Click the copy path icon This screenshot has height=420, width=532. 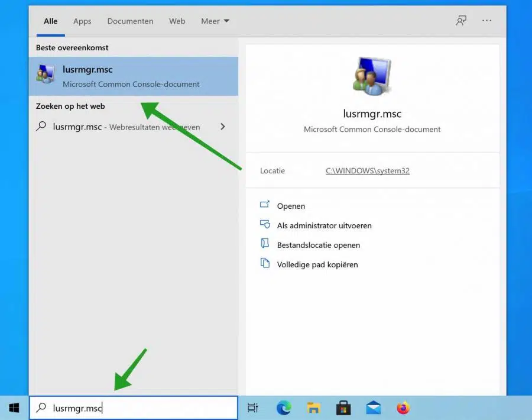click(x=265, y=263)
